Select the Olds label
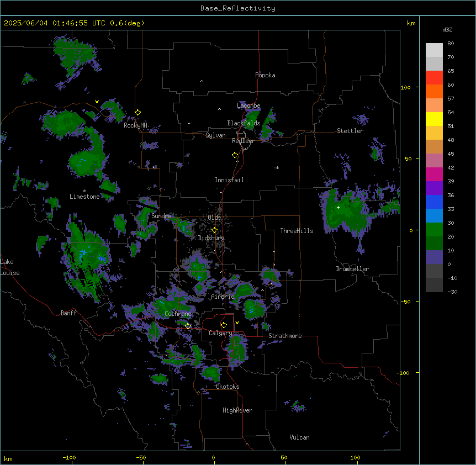This screenshot has width=476, height=465. click(214, 218)
